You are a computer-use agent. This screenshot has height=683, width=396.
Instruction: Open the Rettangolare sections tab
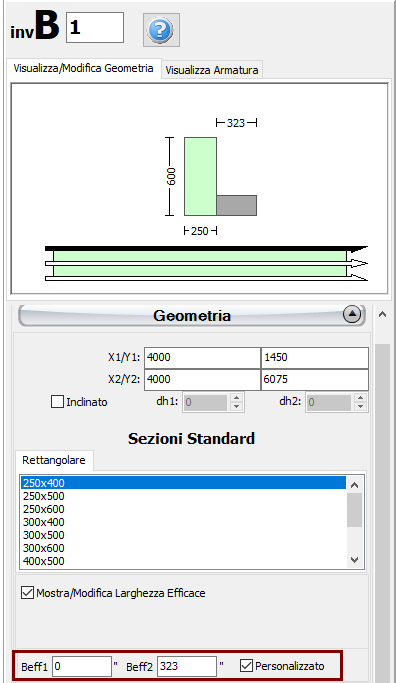coord(54,460)
